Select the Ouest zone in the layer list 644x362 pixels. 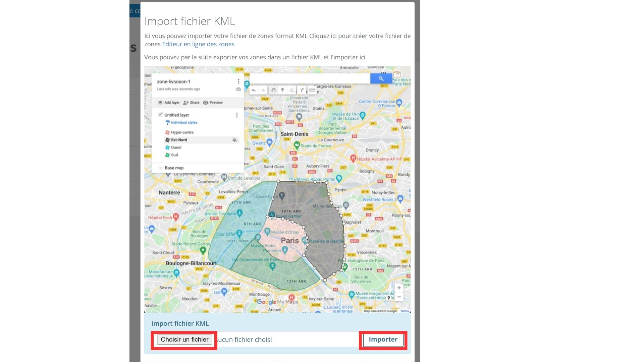[x=173, y=147]
